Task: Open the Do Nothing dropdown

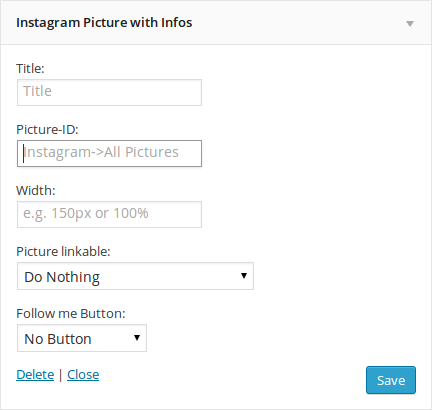Action: click(x=135, y=276)
